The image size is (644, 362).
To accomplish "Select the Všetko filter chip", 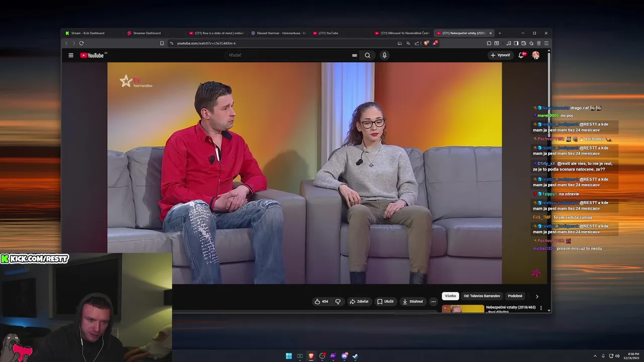I will [450, 296].
